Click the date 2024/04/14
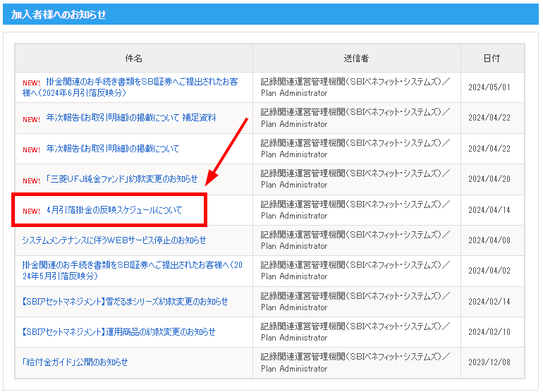 click(489, 210)
